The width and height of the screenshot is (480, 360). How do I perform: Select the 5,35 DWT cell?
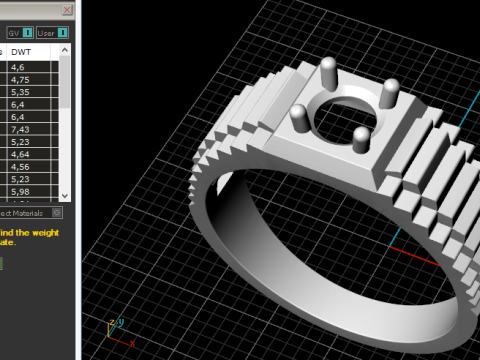(x=29, y=92)
